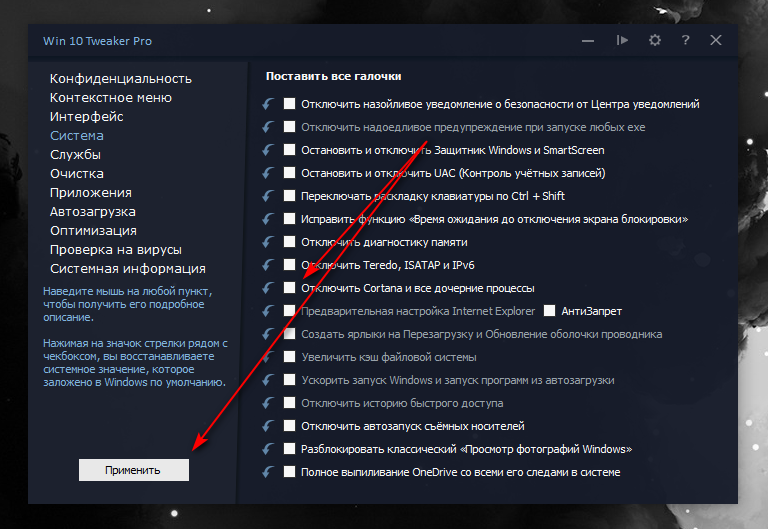768x529 pixels.
Task: Restore default for security notification row
Action: 268,104
